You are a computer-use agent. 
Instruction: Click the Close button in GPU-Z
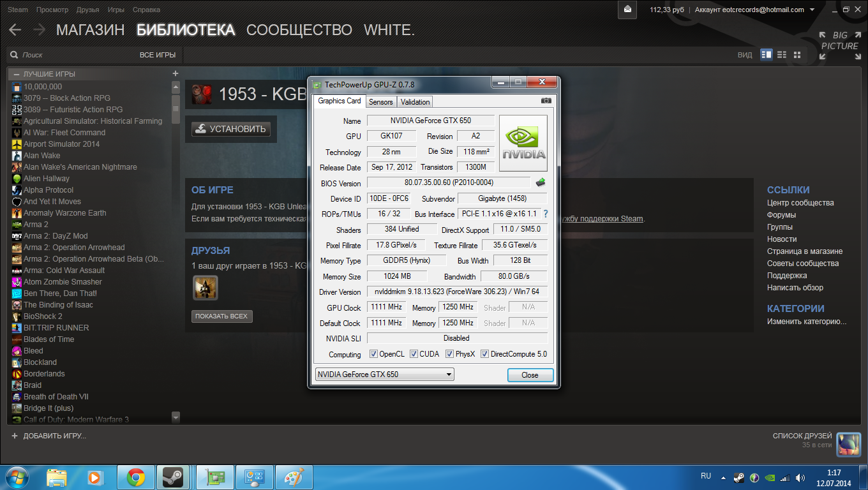(x=530, y=375)
